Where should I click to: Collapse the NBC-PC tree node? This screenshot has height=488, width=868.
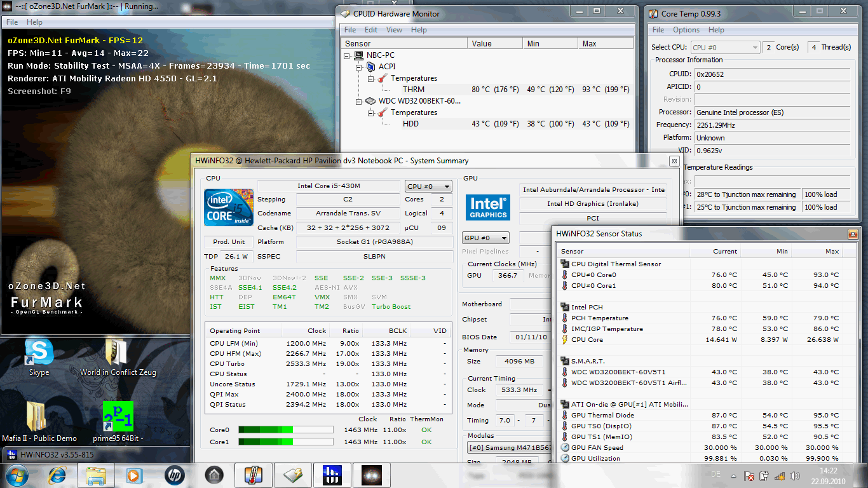348,55
